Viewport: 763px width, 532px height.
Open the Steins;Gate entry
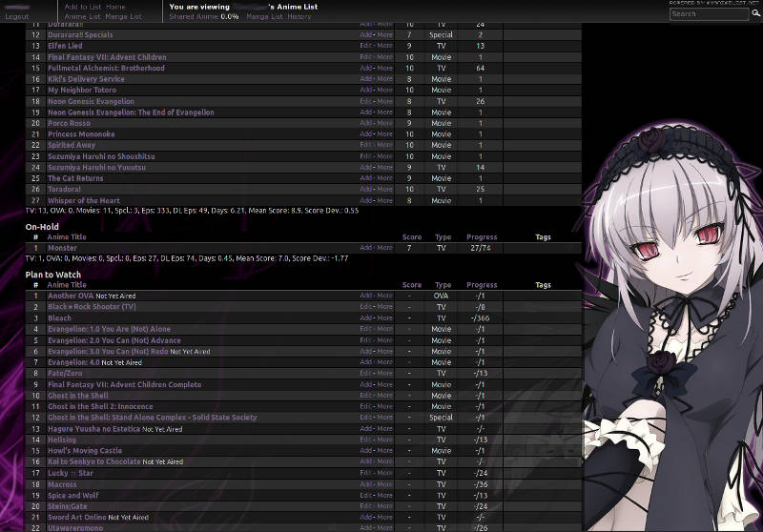click(x=67, y=506)
